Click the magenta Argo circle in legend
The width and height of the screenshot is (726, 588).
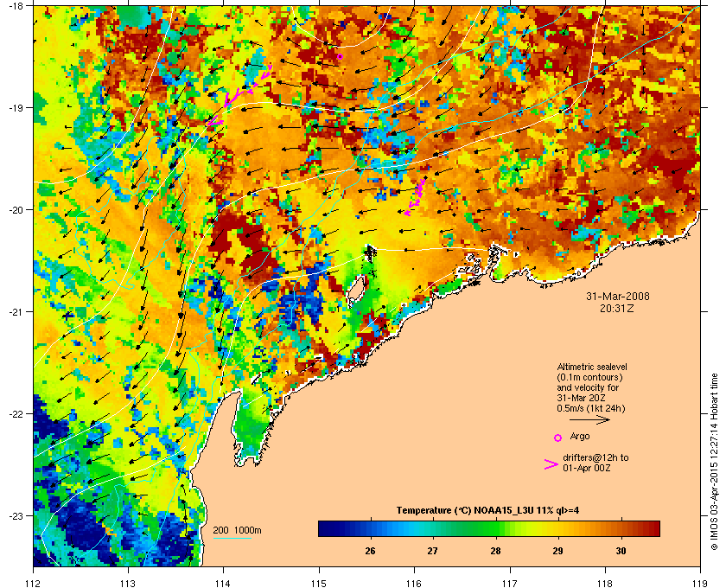coord(558,438)
